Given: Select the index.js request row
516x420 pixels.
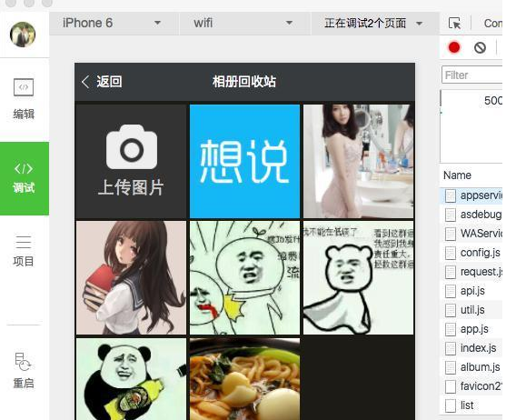Looking at the screenshot, I should coord(471,348).
